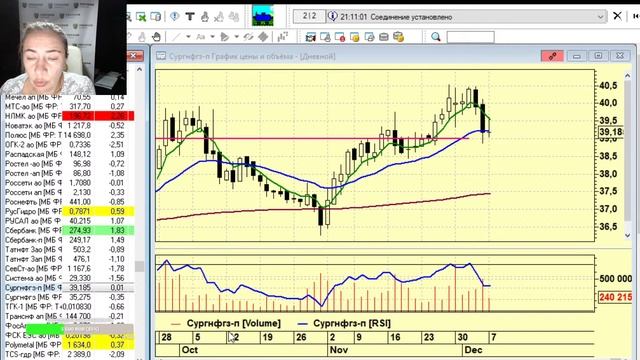Select the flag shape drawing tool
This screenshot has height=360, width=640.
click(224, 37)
